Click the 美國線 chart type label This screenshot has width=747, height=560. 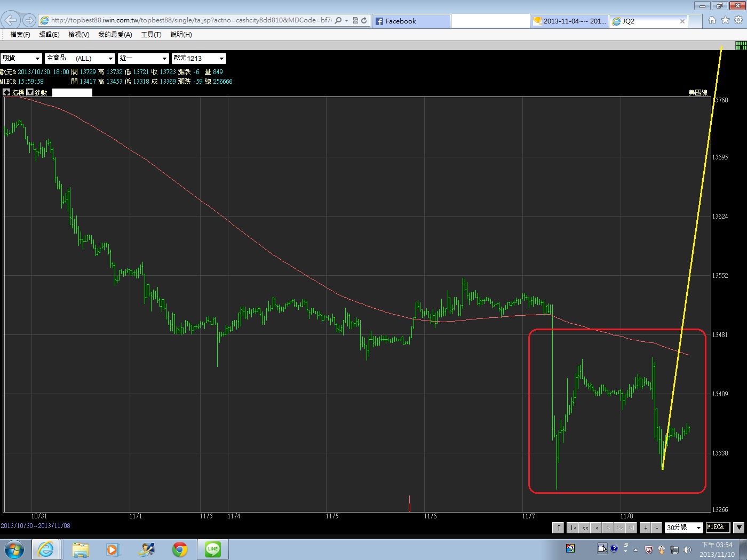[x=698, y=92]
